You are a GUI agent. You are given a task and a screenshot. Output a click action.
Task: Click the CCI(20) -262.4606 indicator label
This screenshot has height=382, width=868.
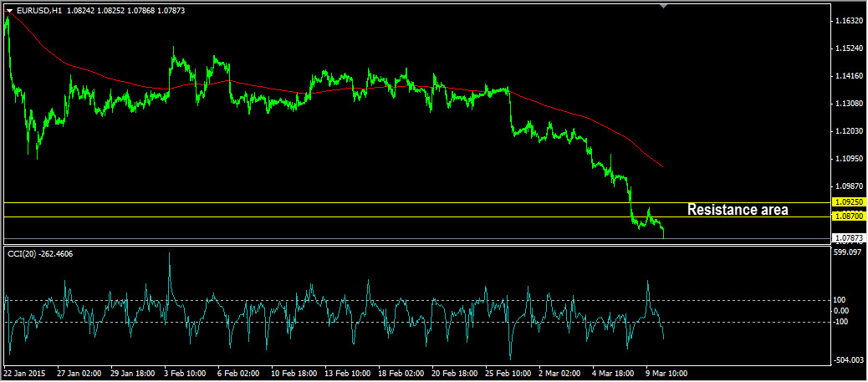click(40, 254)
